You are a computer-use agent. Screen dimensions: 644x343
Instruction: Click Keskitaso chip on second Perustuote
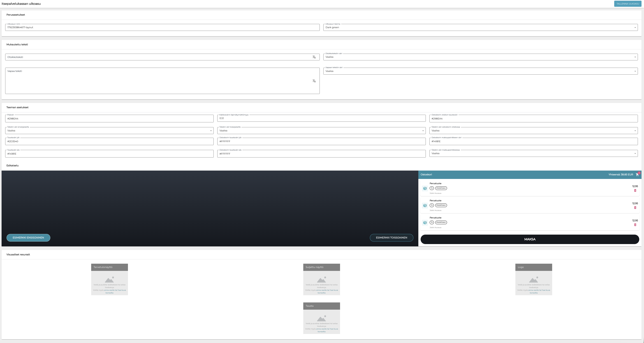click(441, 205)
